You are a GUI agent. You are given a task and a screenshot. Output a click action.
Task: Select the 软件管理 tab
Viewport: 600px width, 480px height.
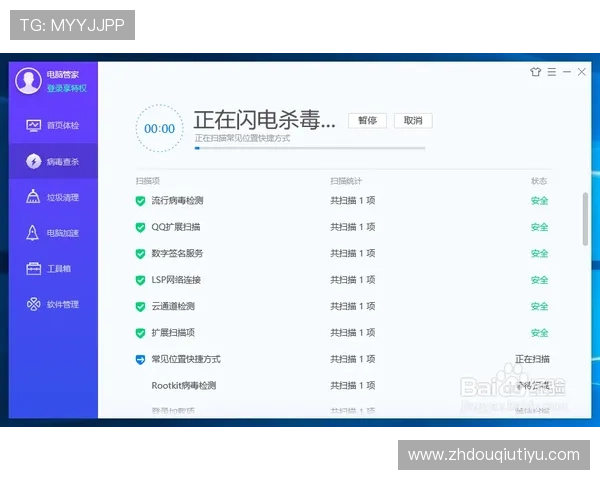pyautogui.click(x=53, y=304)
